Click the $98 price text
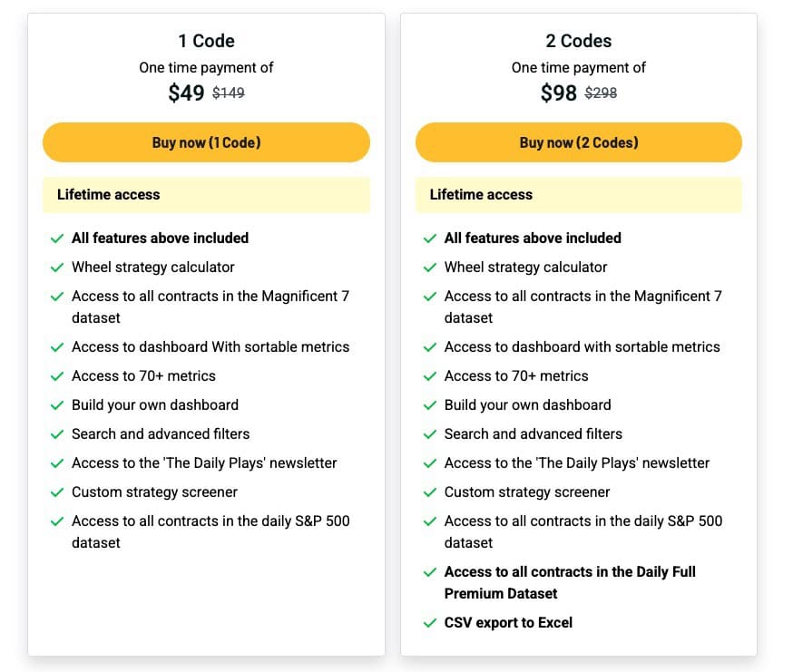793x672 pixels. click(558, 93)
